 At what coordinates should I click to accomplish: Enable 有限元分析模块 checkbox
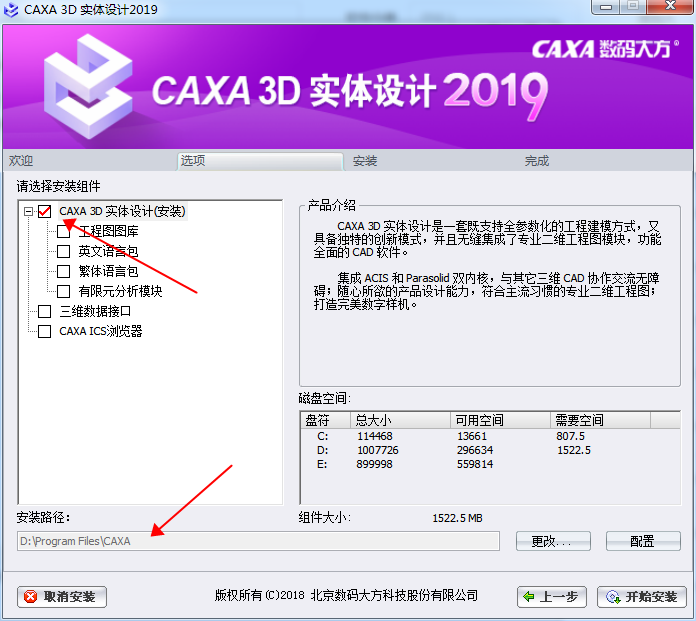point(63,291)
